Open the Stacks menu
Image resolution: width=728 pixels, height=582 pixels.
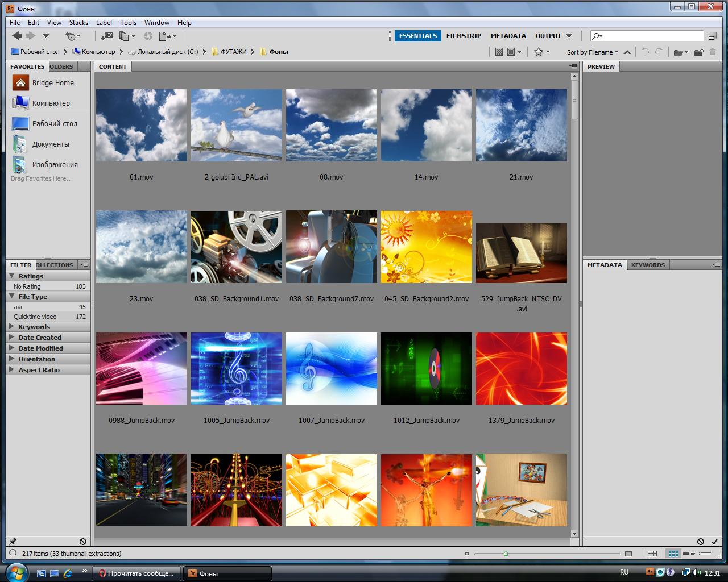(x=78, y=23)
